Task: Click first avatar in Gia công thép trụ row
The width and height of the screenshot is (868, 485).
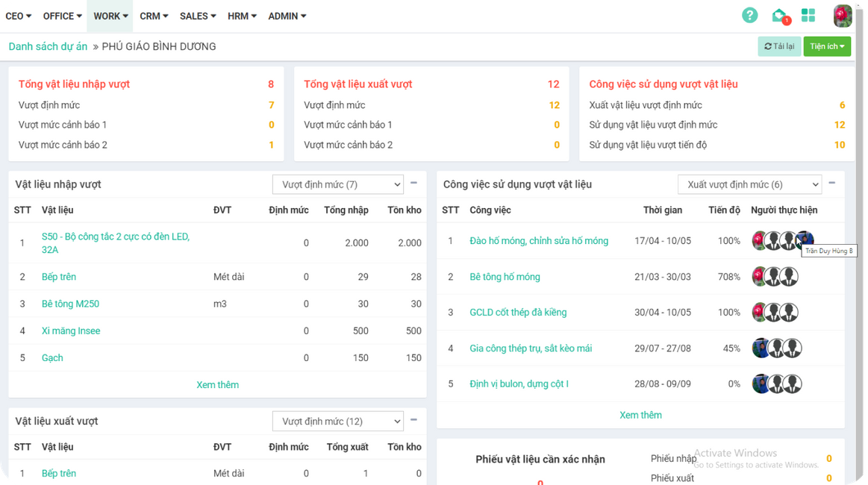Action: coord(761,348)
